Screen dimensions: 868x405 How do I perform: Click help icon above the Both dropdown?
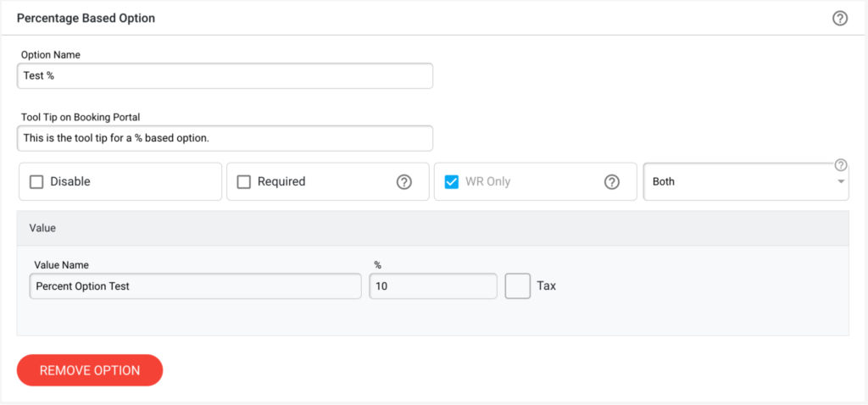coord(841,164)
